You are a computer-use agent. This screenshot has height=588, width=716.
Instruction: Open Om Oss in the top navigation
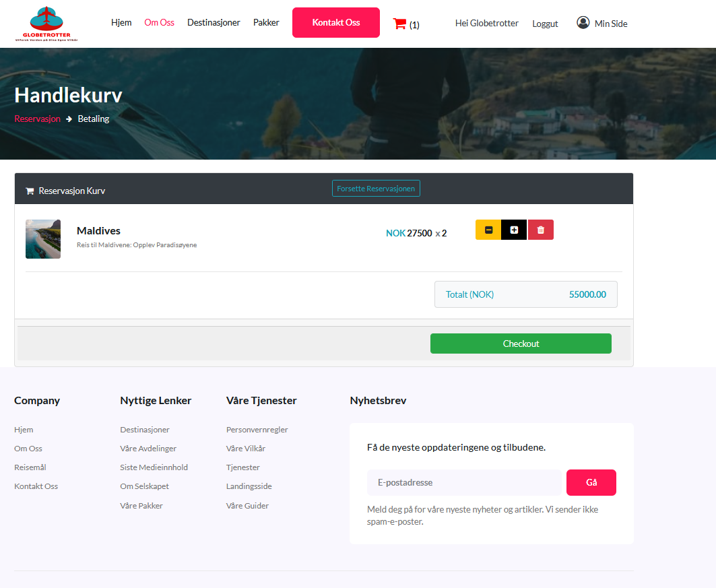(159, 22)
